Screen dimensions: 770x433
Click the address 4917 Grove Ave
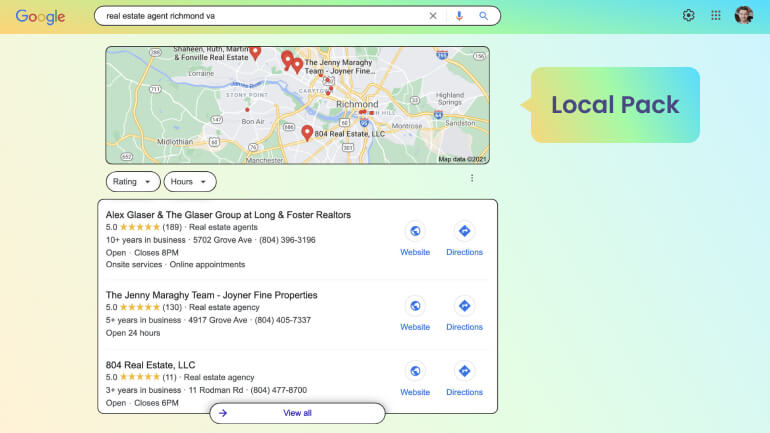(218, 320)
